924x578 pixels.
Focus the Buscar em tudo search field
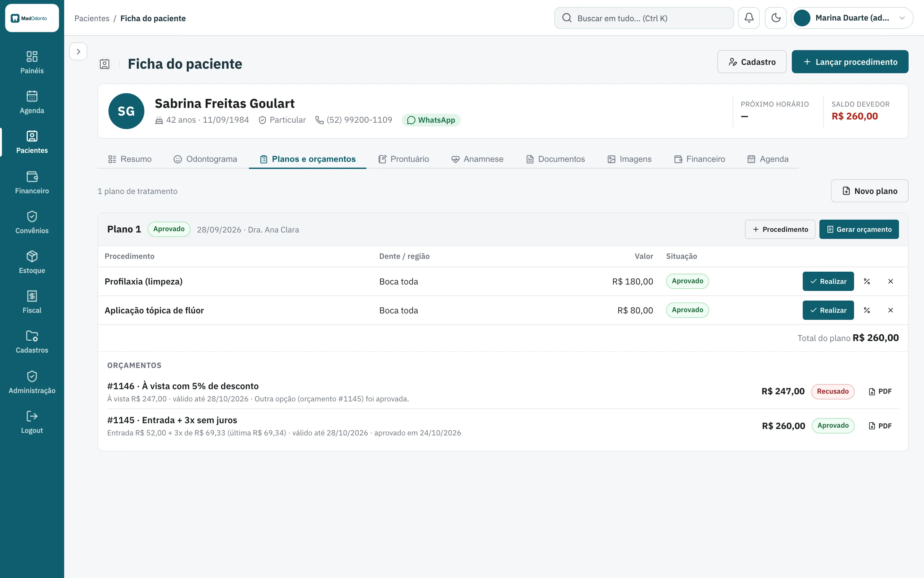pos(644,18)
